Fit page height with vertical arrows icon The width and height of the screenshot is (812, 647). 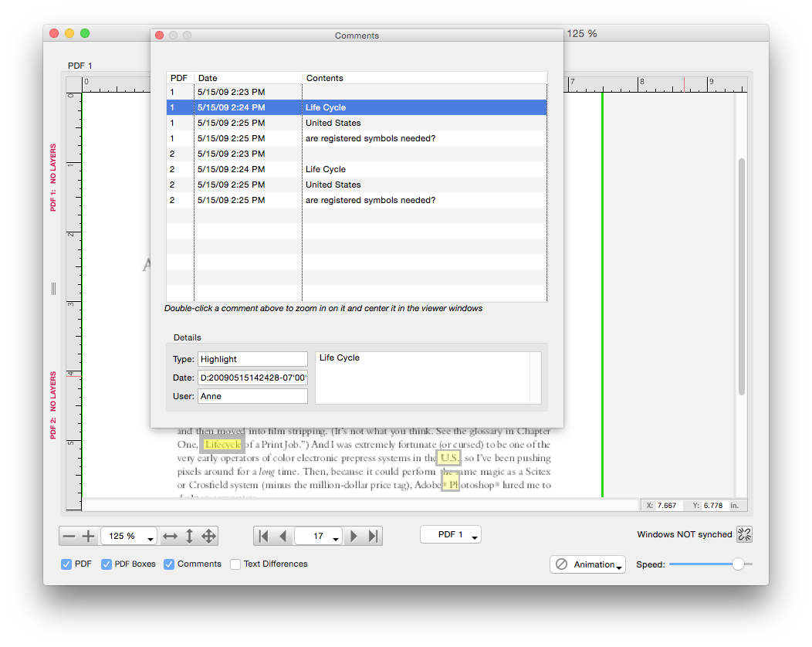(190, 537)
